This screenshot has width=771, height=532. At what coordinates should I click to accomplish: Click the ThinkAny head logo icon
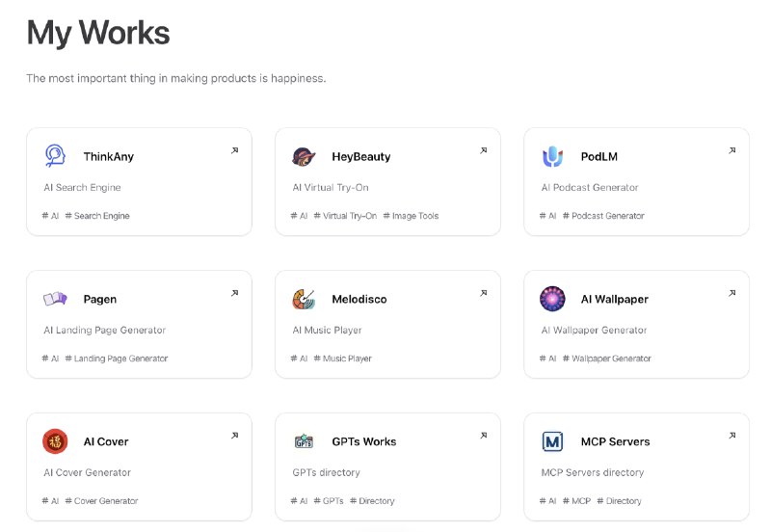coord(55,156)
